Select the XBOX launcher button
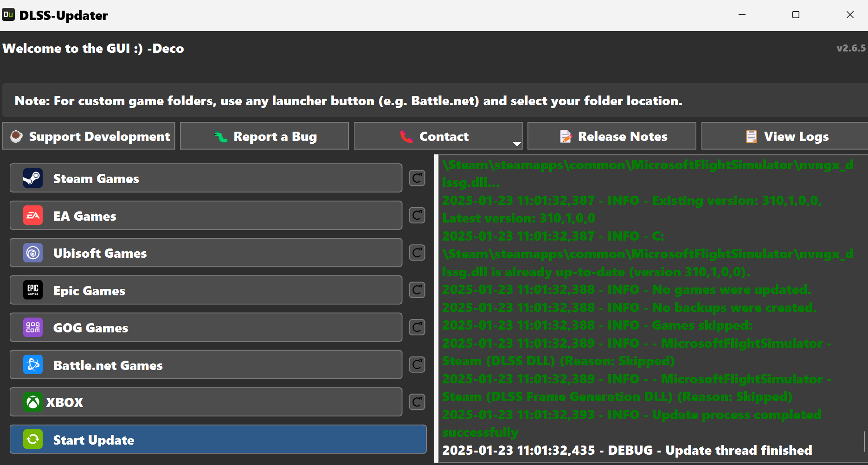Screen dimensions: 868x465 tap(206, 402)
